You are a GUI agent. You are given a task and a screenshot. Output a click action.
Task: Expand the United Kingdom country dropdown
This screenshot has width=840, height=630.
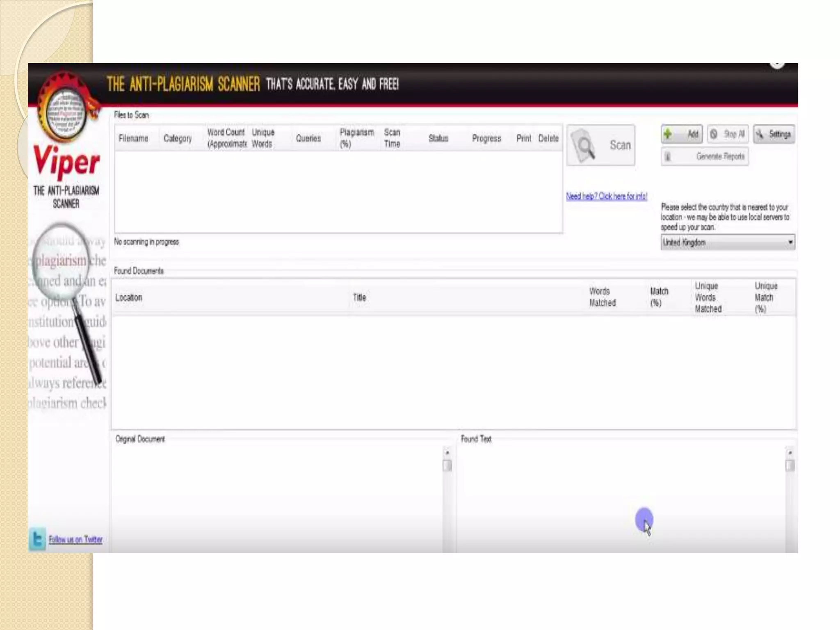(x=790, y=242)
